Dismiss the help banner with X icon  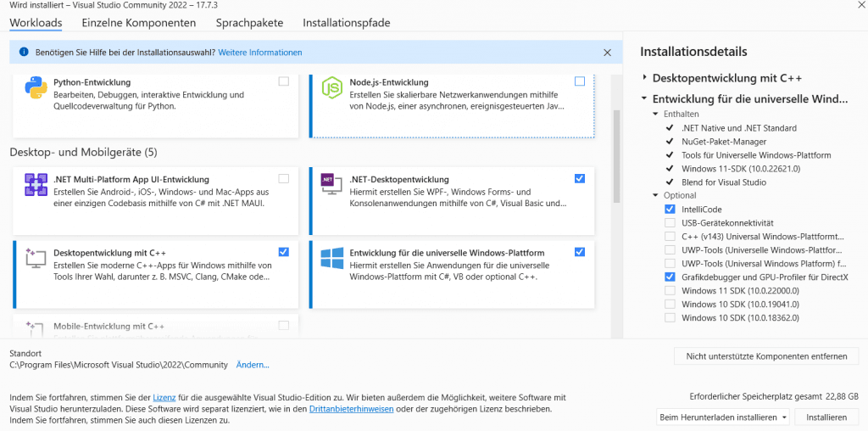607,53
